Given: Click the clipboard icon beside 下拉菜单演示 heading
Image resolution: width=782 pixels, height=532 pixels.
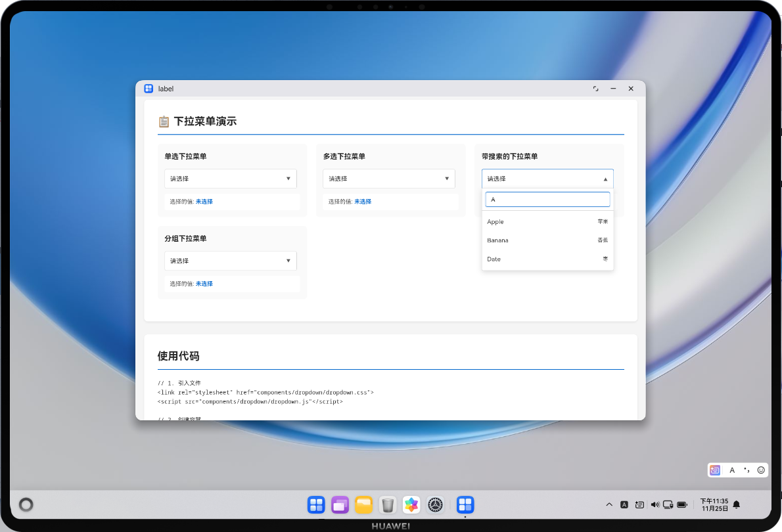Looking at the screenshot, I should (164, 121).
